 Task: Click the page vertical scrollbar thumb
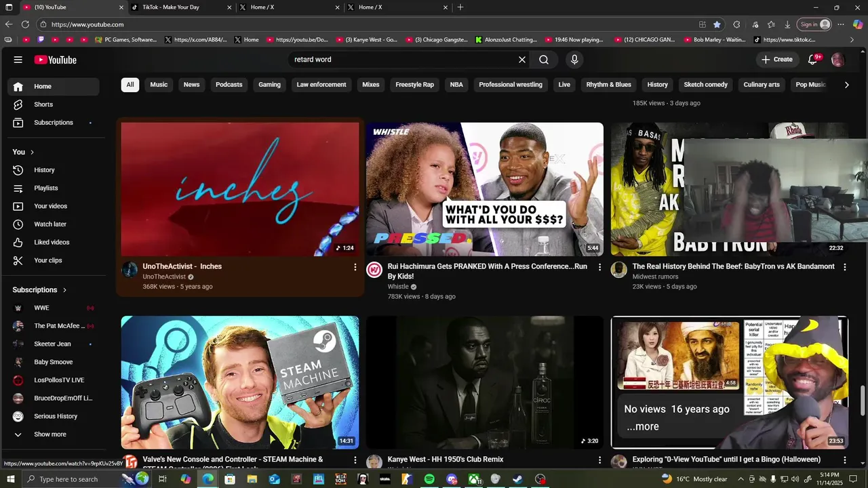[863, 400]
